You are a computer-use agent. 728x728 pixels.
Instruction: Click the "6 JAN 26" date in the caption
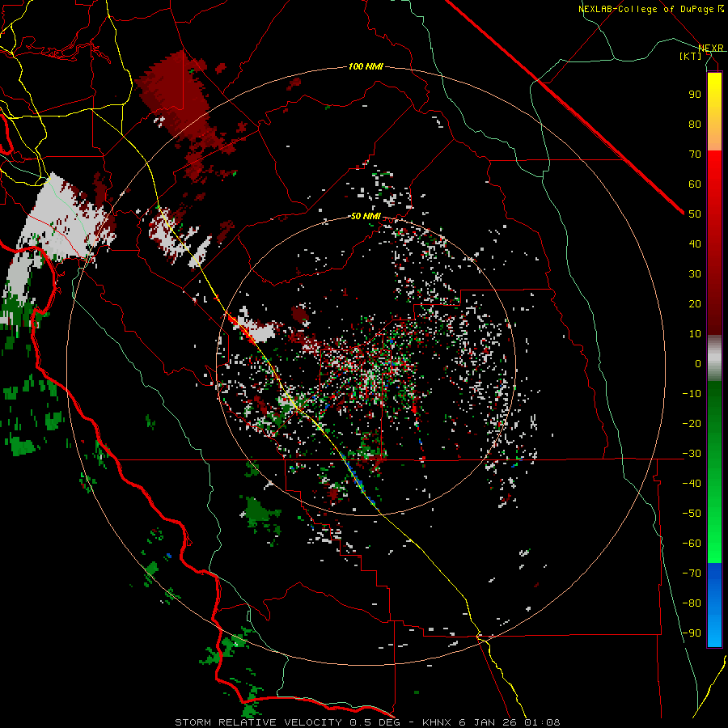[x=489, y=722]
